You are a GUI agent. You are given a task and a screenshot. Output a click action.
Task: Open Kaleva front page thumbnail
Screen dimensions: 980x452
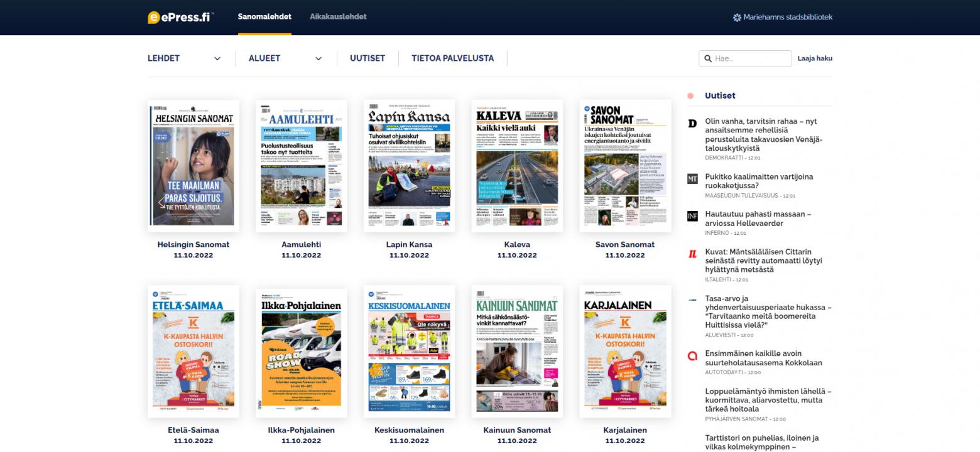(517, 166)
